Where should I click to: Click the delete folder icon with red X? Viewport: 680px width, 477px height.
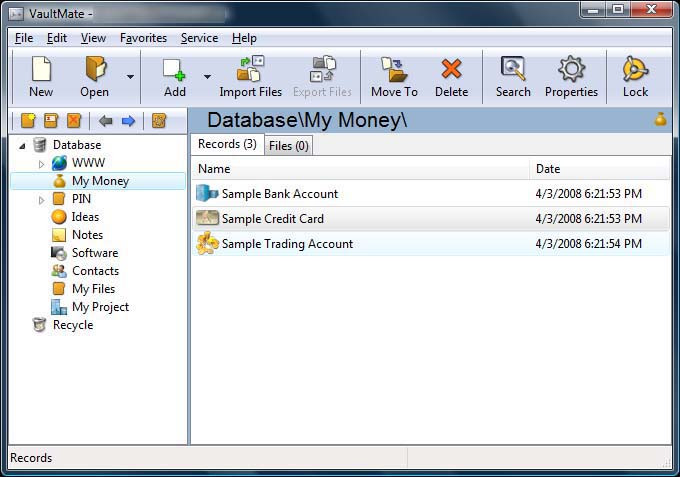tap(73, 121)
